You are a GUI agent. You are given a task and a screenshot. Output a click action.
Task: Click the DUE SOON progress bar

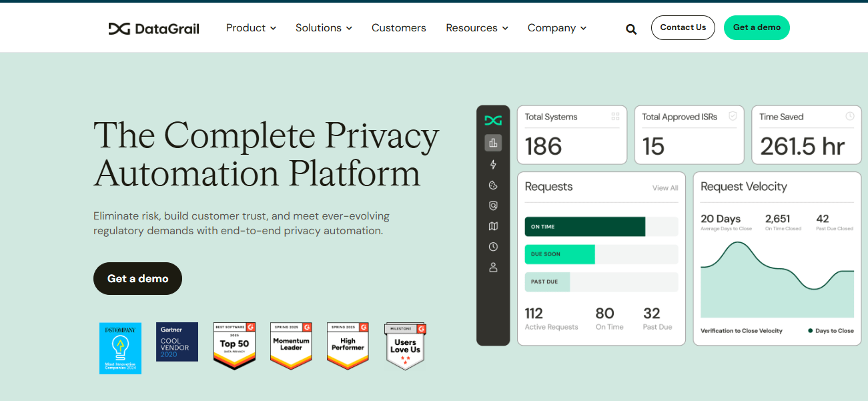tap(601, 254)
